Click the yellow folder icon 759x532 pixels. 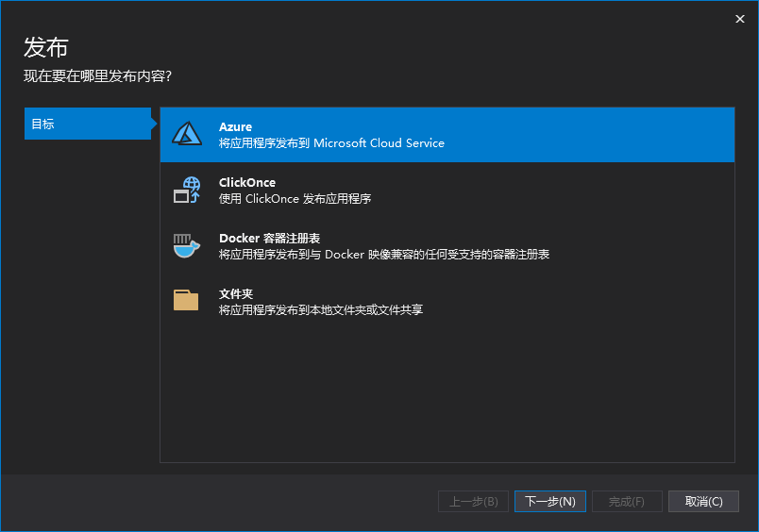[x=186, y=300]
